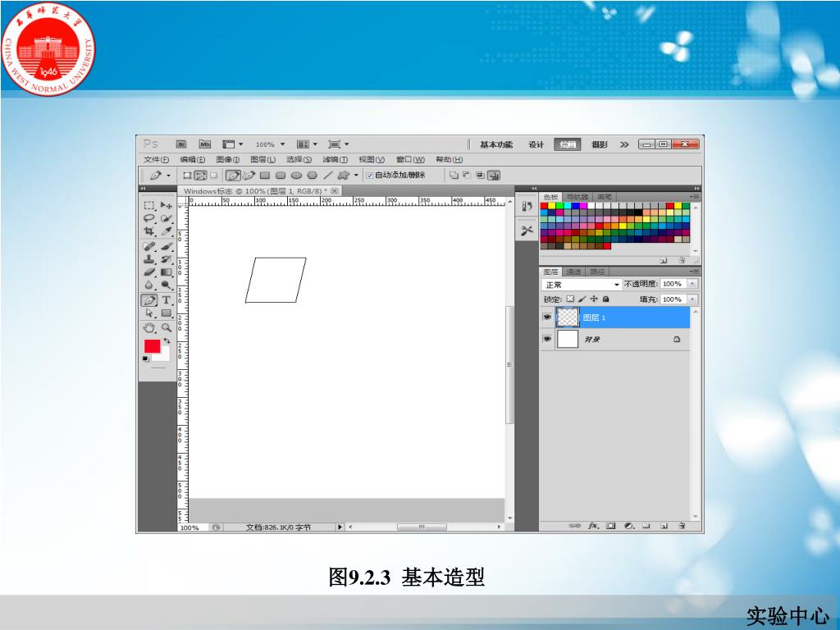Image resolution: width=840 pixels, height=630 pixels.
Task: Select the Dodge tool
Action: pos(166,285)
